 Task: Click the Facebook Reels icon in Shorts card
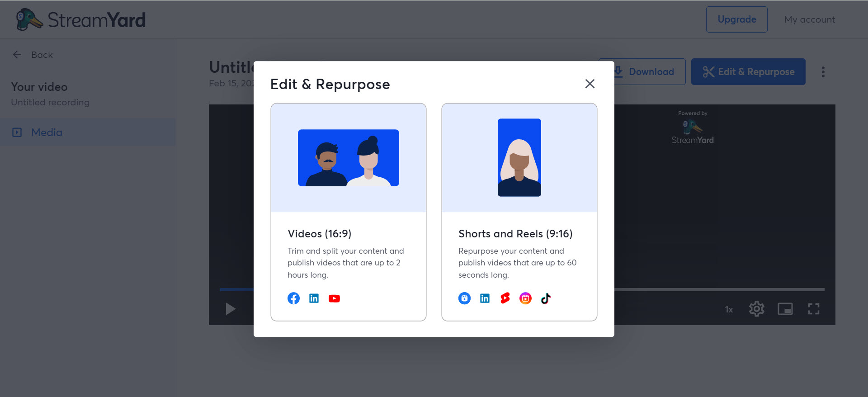(x=464, y=298)
